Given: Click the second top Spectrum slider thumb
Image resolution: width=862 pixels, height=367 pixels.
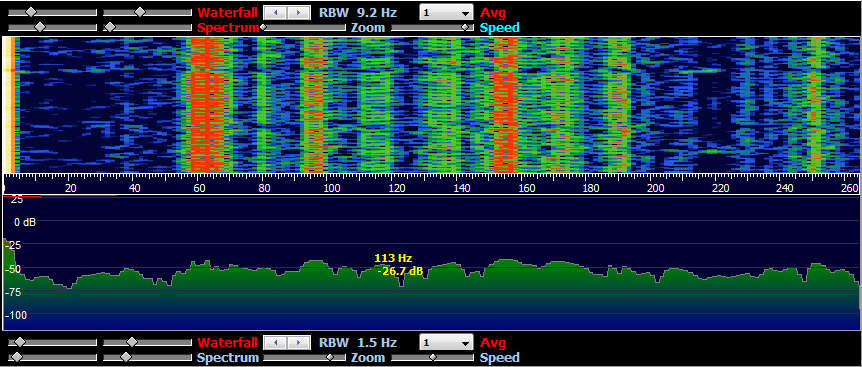Looking at the screenshot, I should coord(110,27).
